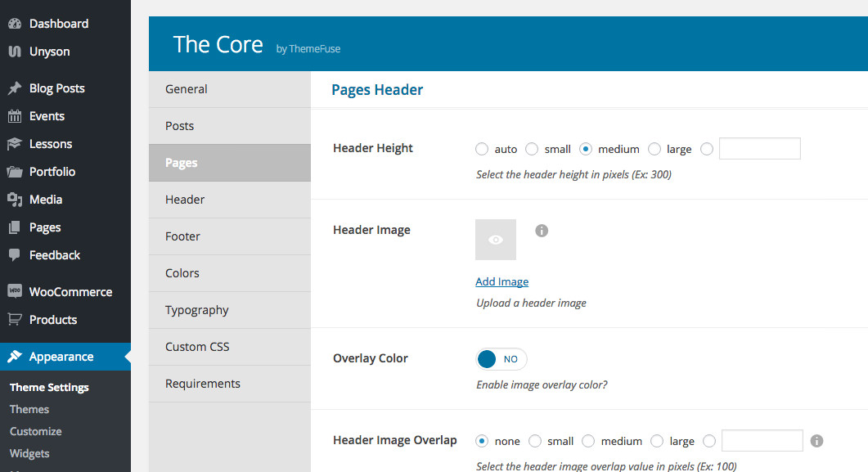This screenshot has height=472, width=868.
Task: Select small Header Image Overlap radio
Action: pos(535,441)
